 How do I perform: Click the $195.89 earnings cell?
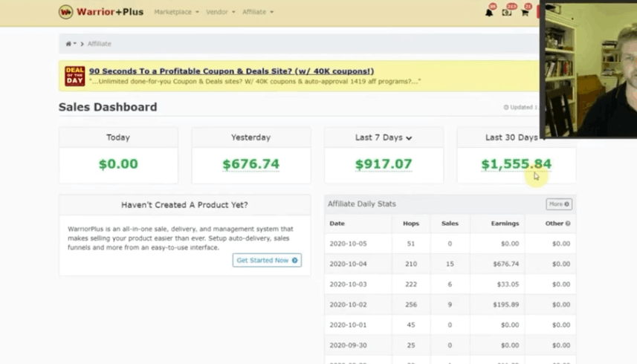[x=505, y=305]
